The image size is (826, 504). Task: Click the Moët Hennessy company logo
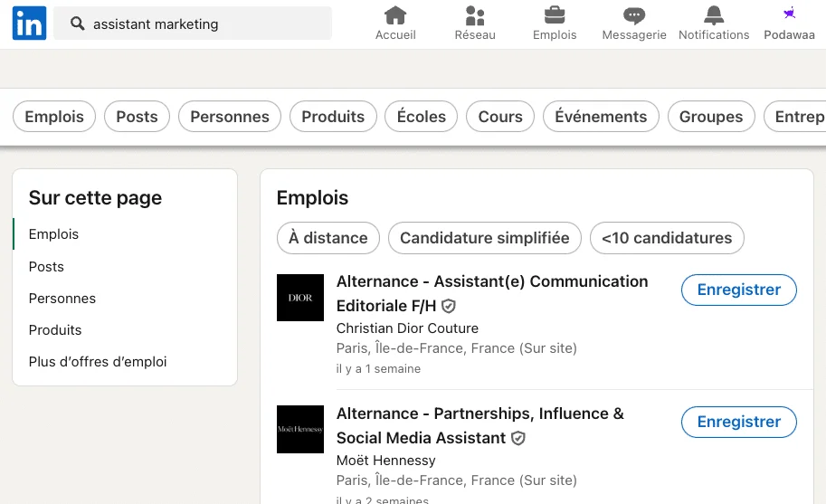pos(300,429)
